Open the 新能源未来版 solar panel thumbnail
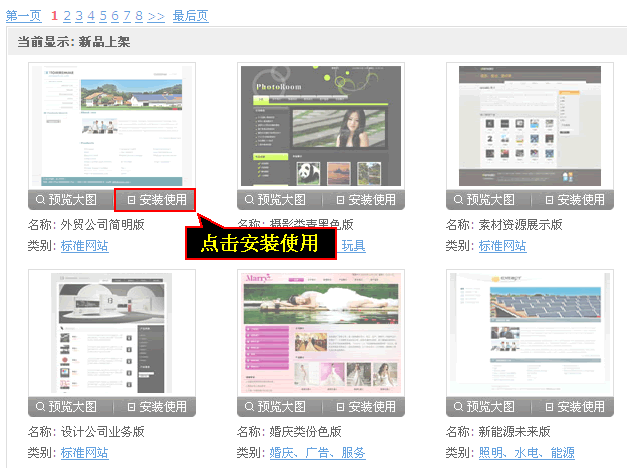This screenshot has width=627, height=468. [x=530, y=332]
